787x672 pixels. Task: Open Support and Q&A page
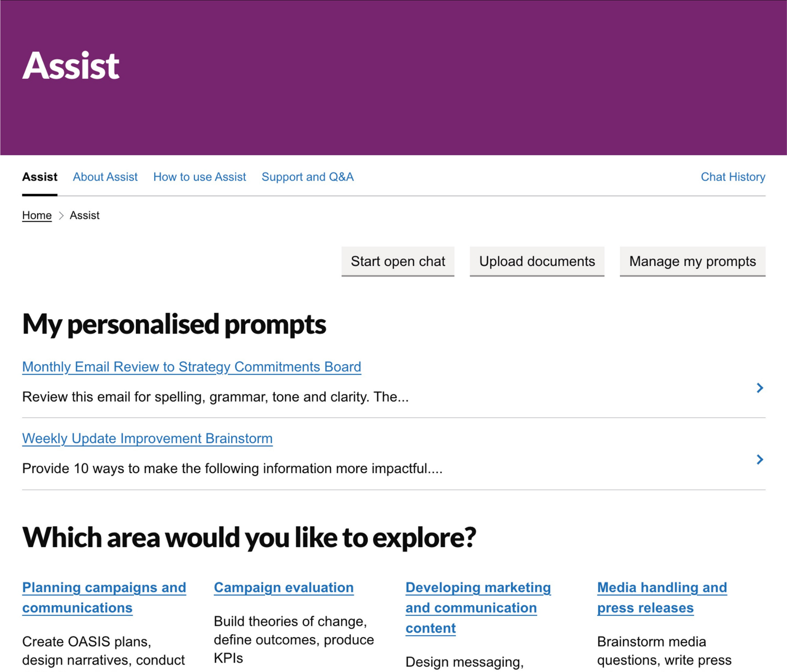tap(307, 177)
